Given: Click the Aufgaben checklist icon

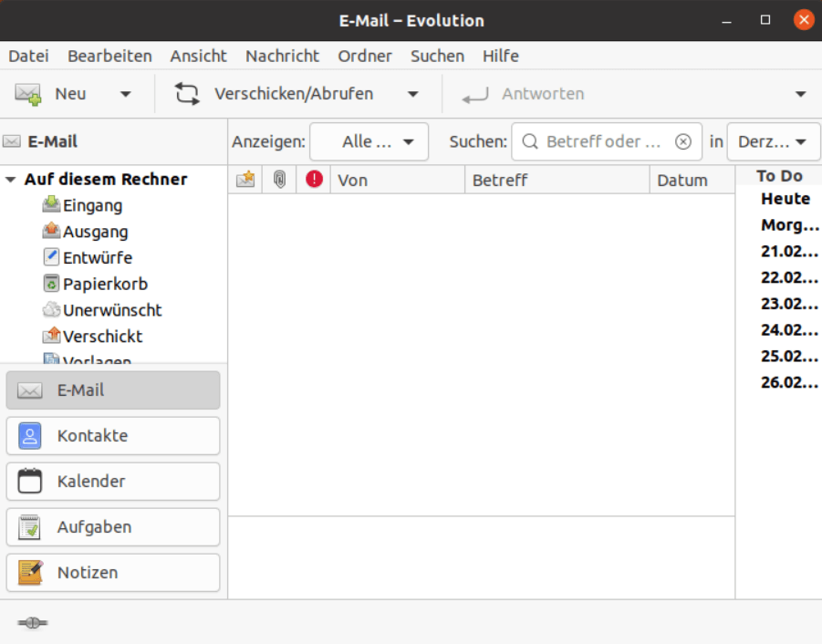Looking at the screenshot, I should click(x=30, y=526).
